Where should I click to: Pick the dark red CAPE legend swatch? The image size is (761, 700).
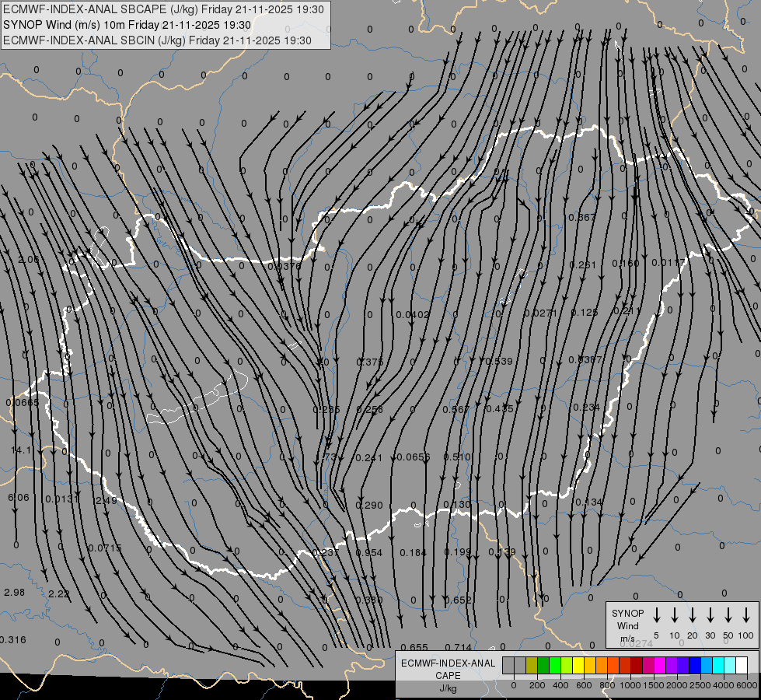(637, 665)
